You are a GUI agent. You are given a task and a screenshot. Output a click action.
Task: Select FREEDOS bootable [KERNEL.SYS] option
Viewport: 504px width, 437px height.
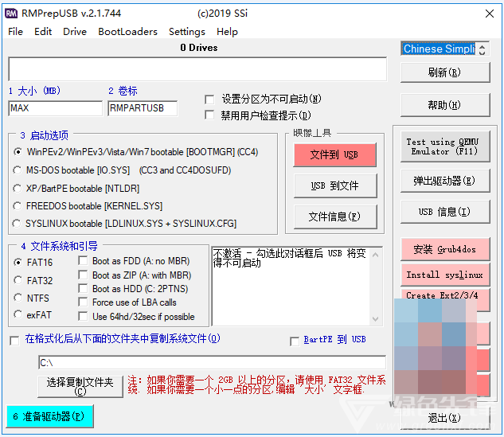tap(17, 205)
